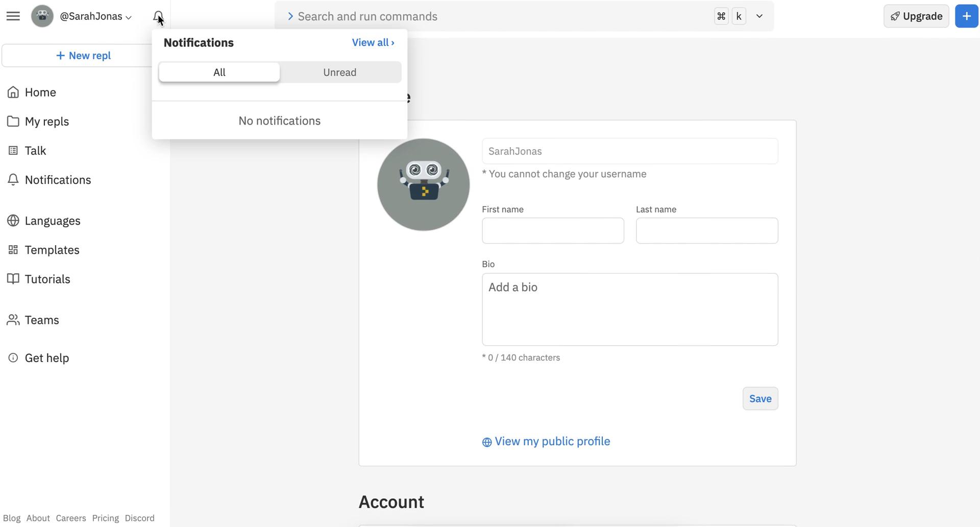Click the Upgrade button
Viewport: 980px width, 527px height.
tap(916, 16)
